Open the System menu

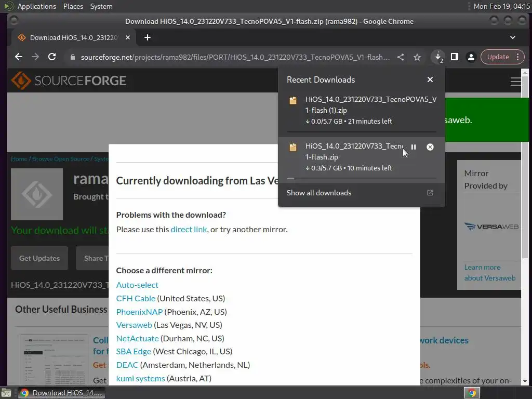pyautogui.click(x=101, y=6)
